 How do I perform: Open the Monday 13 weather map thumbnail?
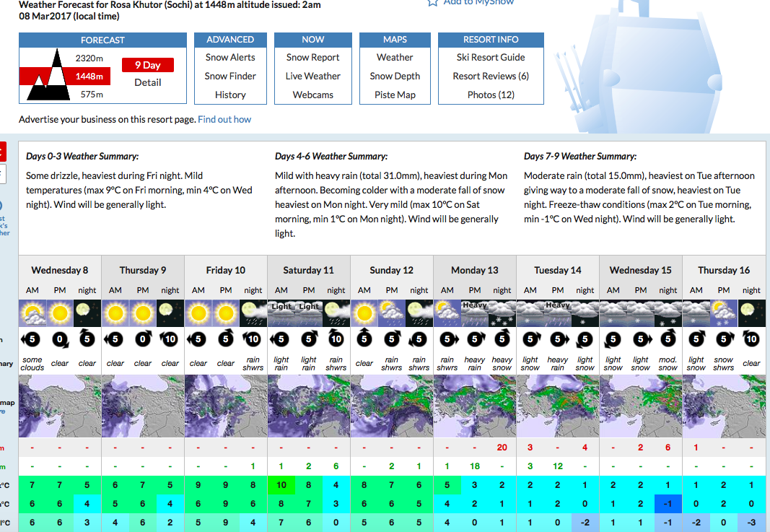point(475,406)
